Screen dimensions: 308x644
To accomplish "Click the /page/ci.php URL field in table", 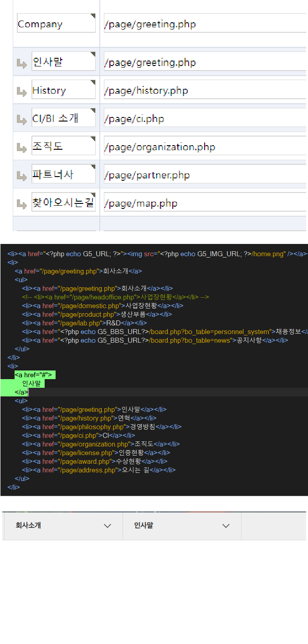I will click(x=205, y=117).
